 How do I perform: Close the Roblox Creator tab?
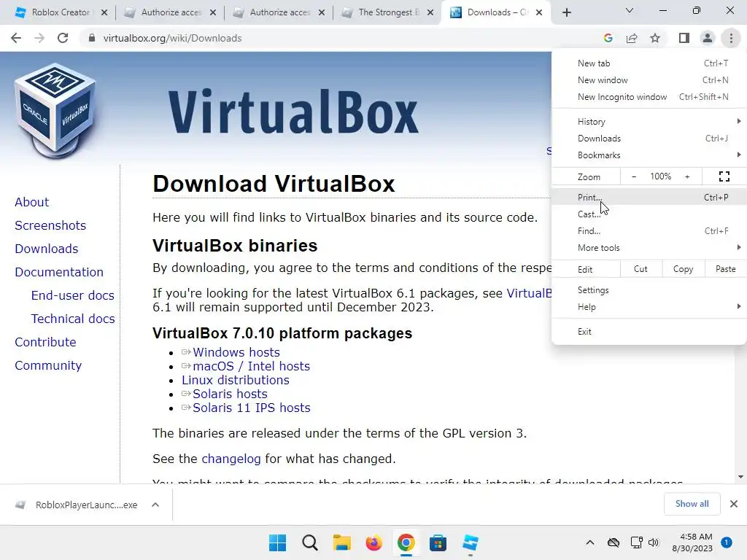pos(104,13)
